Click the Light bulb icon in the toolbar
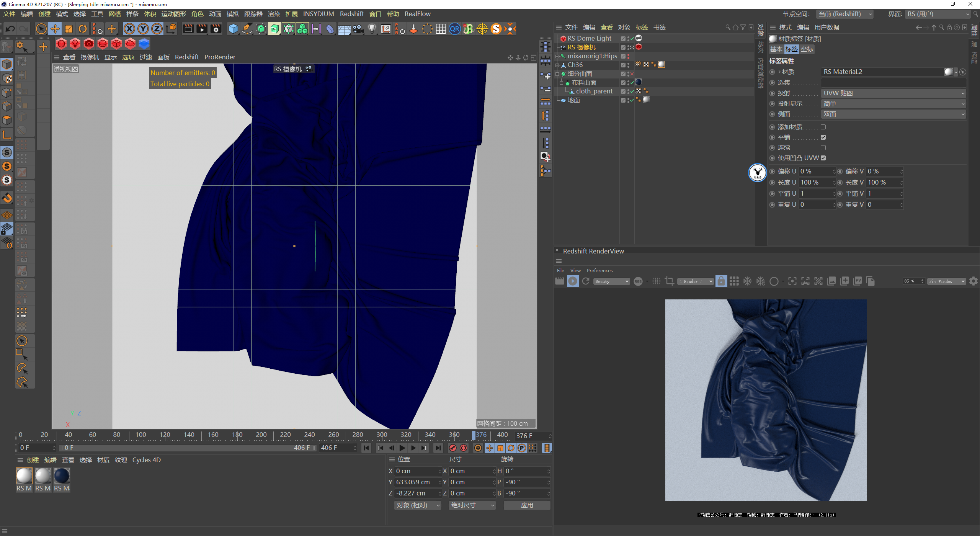The image size is (980, 536). [372, 29]
